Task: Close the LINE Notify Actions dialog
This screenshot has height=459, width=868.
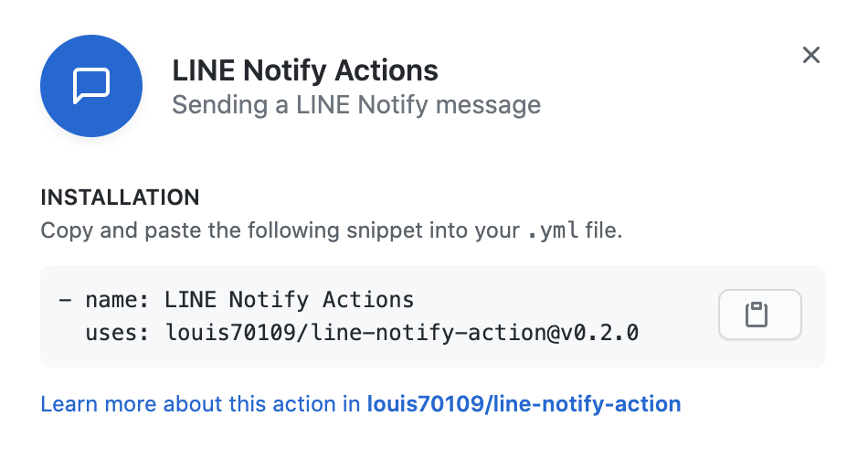Action: (811, 55)
